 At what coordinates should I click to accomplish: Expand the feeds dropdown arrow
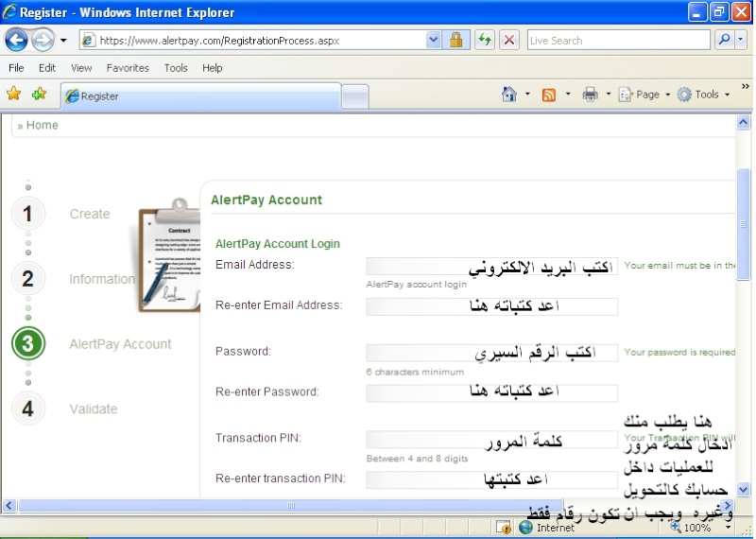568,95
